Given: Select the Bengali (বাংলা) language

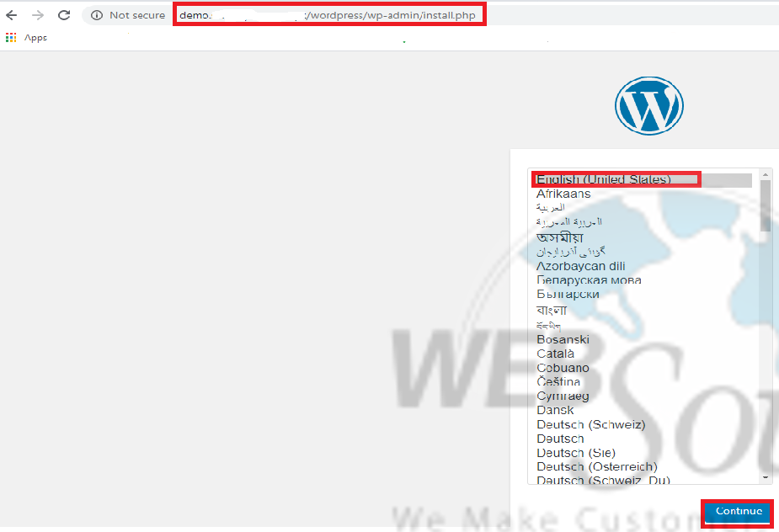Looking at the screenshot, I should pos(552,311).
